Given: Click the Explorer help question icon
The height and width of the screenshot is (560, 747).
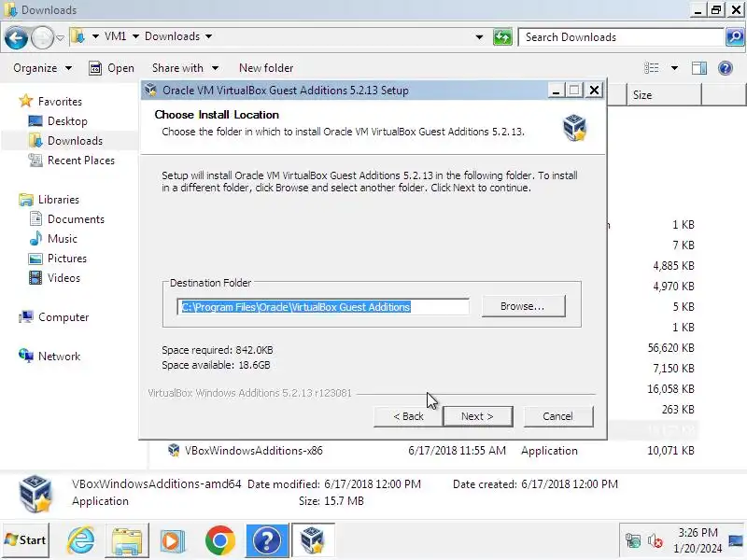Looking at the screenshot, I should (726, 68).
